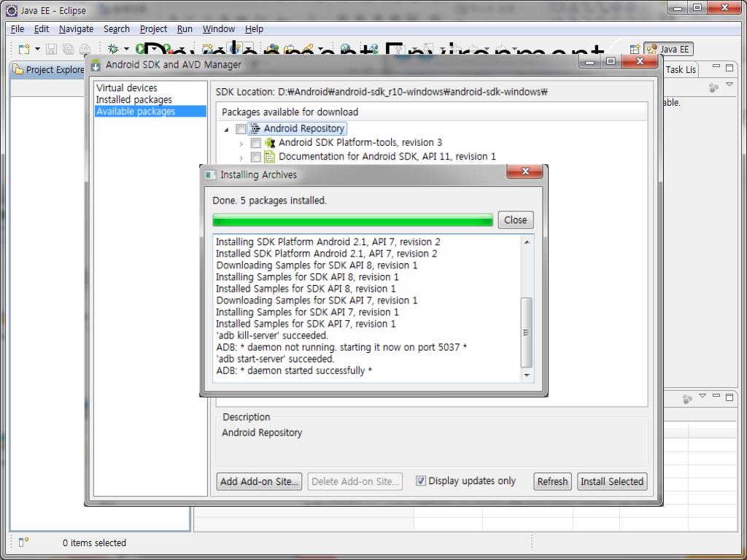This screenshot has height=560, width=747.
Task: Switch to the Java EE perspective
Action: pos(668,49)
